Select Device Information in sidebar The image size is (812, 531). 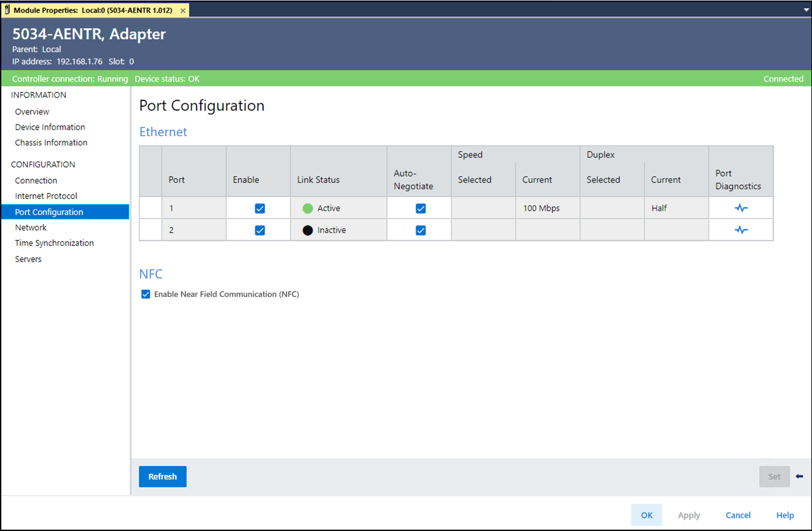(x=50, y=127)
